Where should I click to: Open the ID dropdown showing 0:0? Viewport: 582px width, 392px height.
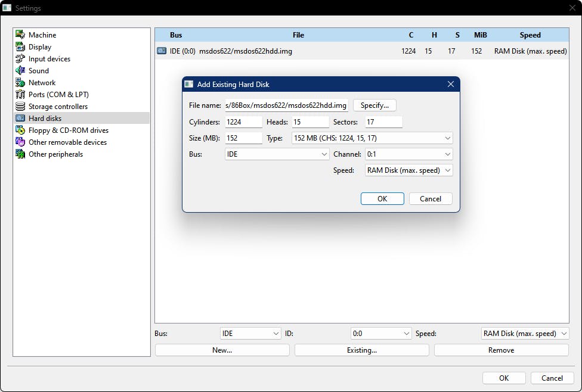pos(381,334)
